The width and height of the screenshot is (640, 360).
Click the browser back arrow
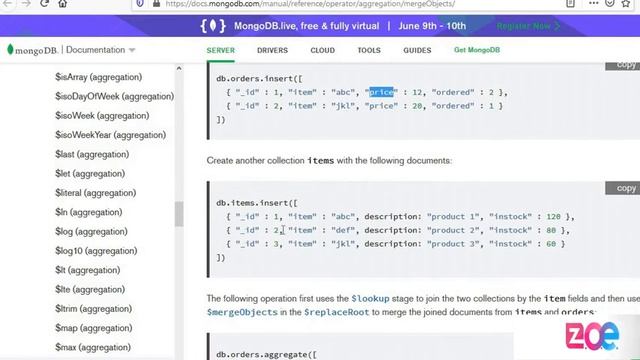(x=7, y=4)
